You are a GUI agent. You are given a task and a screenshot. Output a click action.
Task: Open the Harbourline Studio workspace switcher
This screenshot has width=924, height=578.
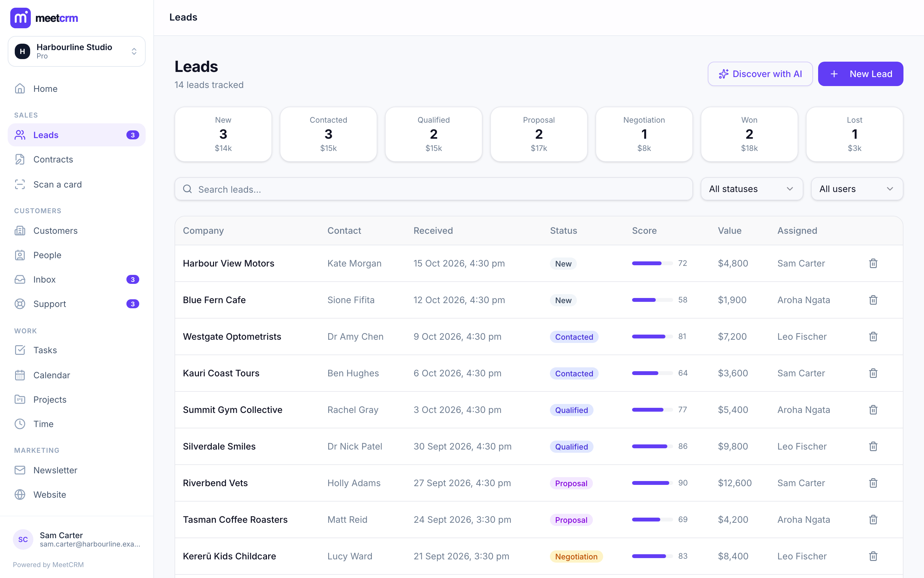(77, 51)
